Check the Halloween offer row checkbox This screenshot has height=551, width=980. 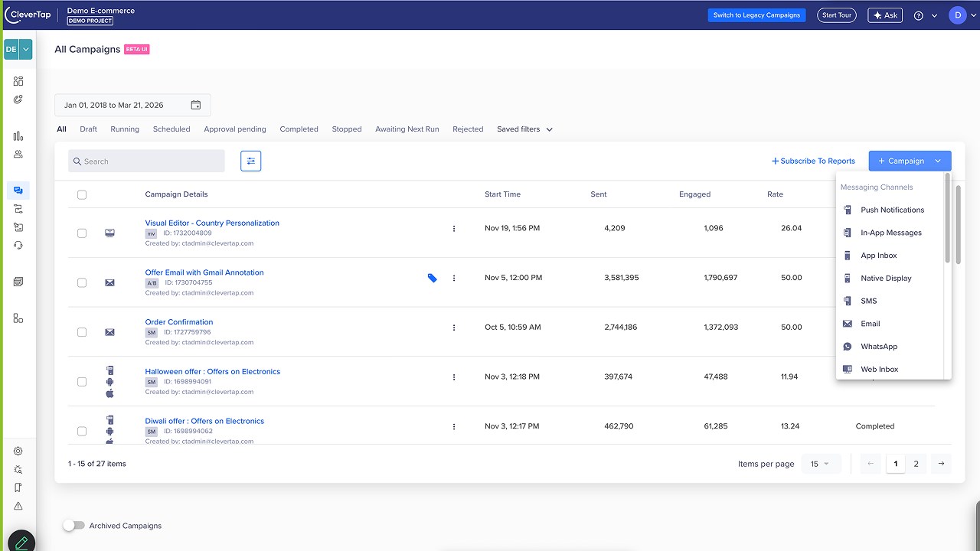(x=82, y=382)
